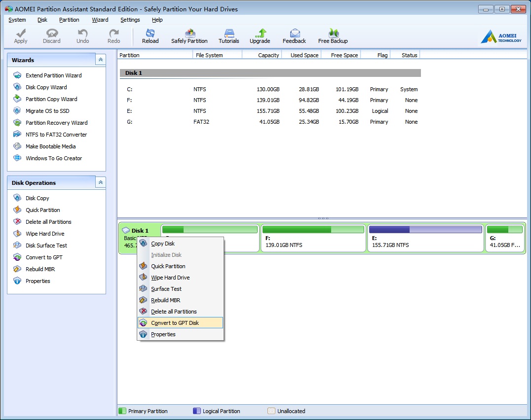Click the Feedback envelope icon

(294, 34)
